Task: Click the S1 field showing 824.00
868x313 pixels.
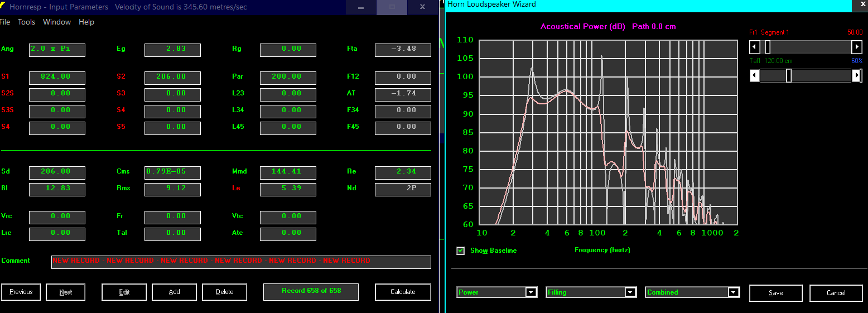Action: click(57, 78)
